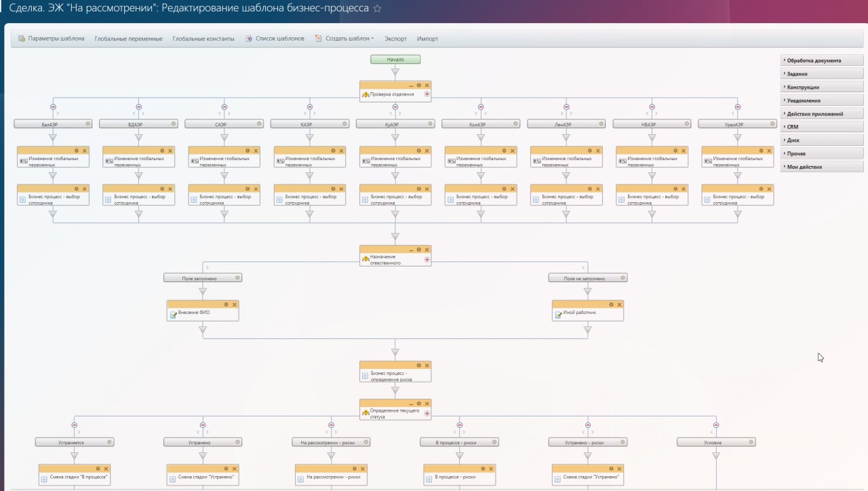Click gear icon on 'БалАЭР' branch header
Image resolution: width=868 pixels, height=491 pixels.
88,124
